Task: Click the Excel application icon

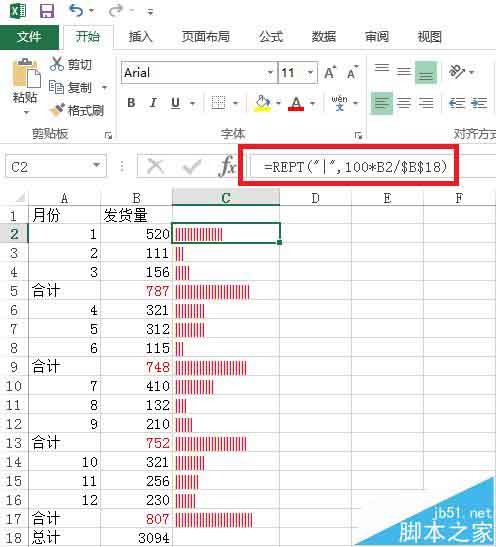Action: point(17,11)
